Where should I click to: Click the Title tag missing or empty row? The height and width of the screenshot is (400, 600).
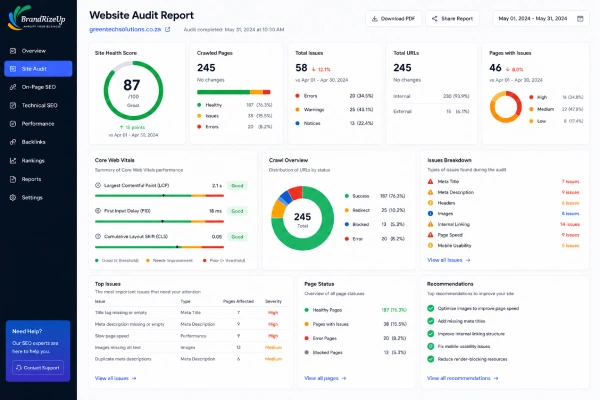tap(190, 313)
